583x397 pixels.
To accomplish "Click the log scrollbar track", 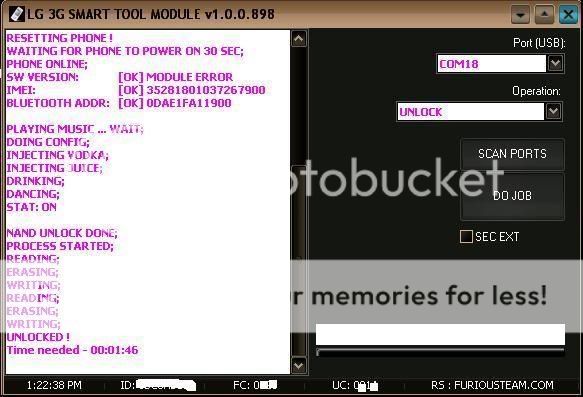I will (x=299, y=202).
